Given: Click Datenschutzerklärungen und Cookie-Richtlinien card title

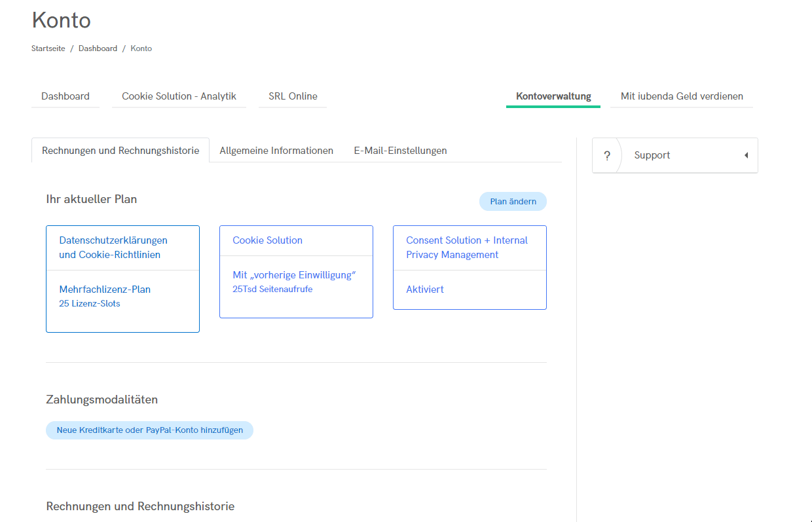Looking at the screenshot, I should (x=113, y=248).
